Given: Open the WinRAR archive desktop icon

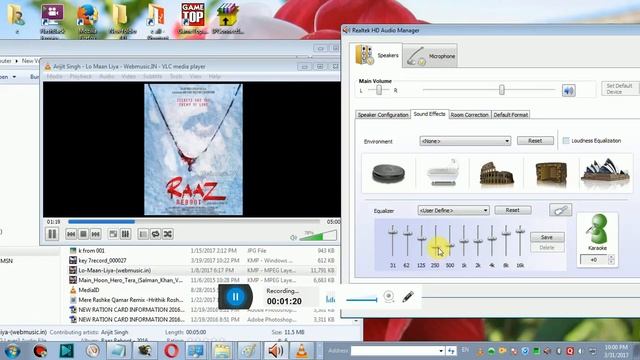Looking at the screenshot, I should click(x=228, y=19).
